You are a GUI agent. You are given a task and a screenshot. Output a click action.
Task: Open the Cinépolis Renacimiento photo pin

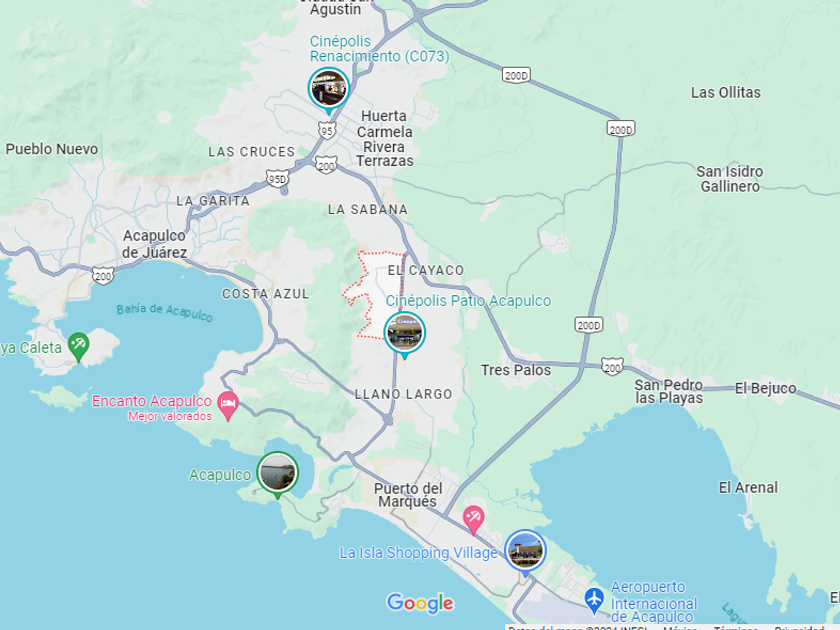click(x=329, y=90)
